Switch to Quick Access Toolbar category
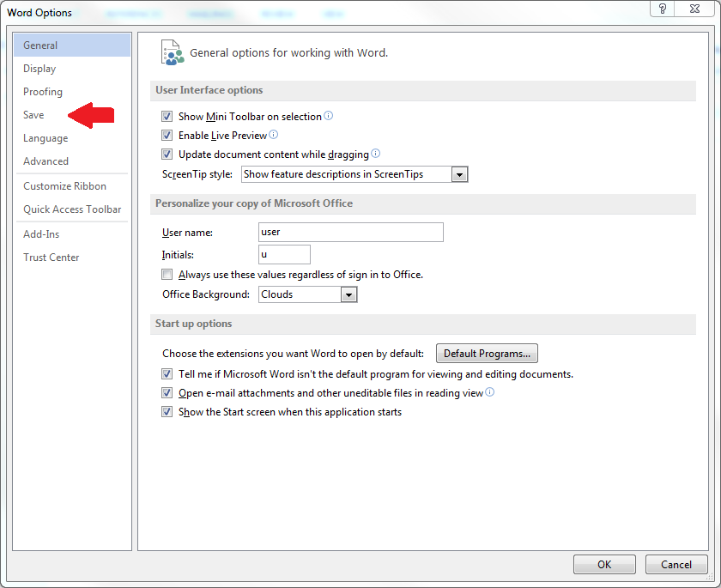Image resolution: width=721 pixels, height=588 pixels. coord(72,209)
